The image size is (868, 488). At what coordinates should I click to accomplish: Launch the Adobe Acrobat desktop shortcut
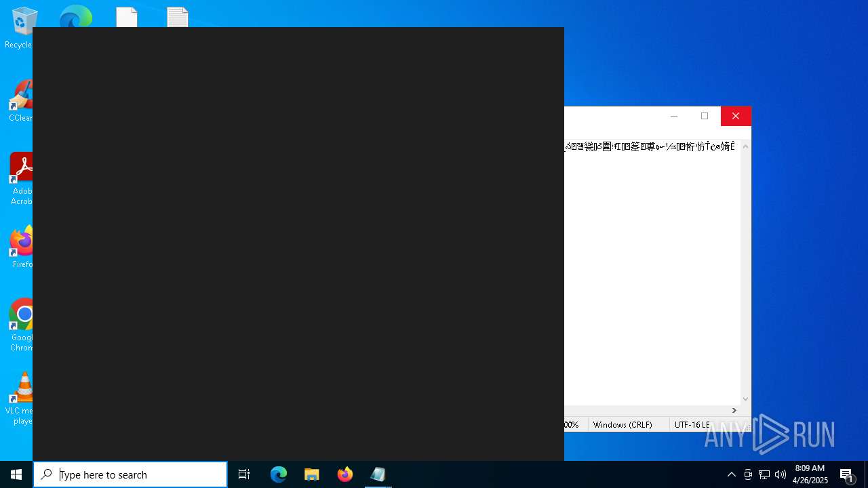coord(22,178)
